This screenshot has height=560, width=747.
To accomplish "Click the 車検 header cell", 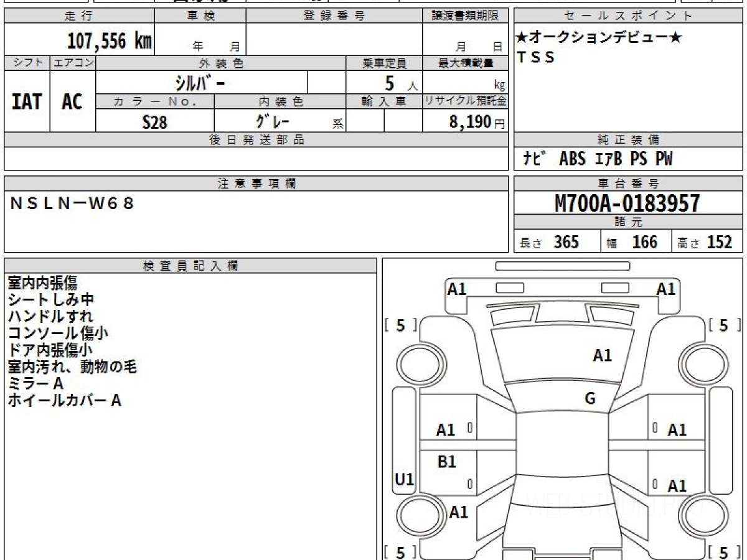I will 200,16.
